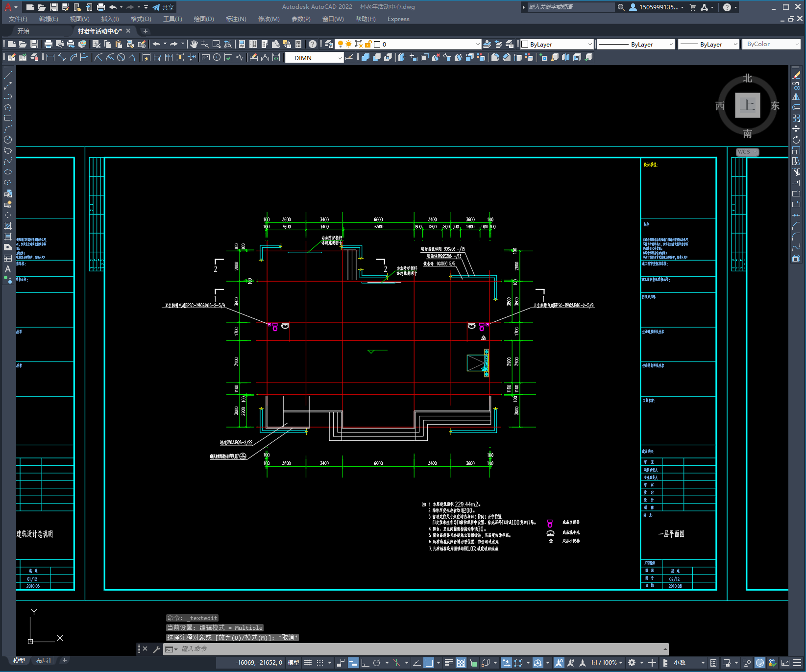Click the ByLayer color swatch box
Screen dimensions: 806x672
[x=525, y=44]
